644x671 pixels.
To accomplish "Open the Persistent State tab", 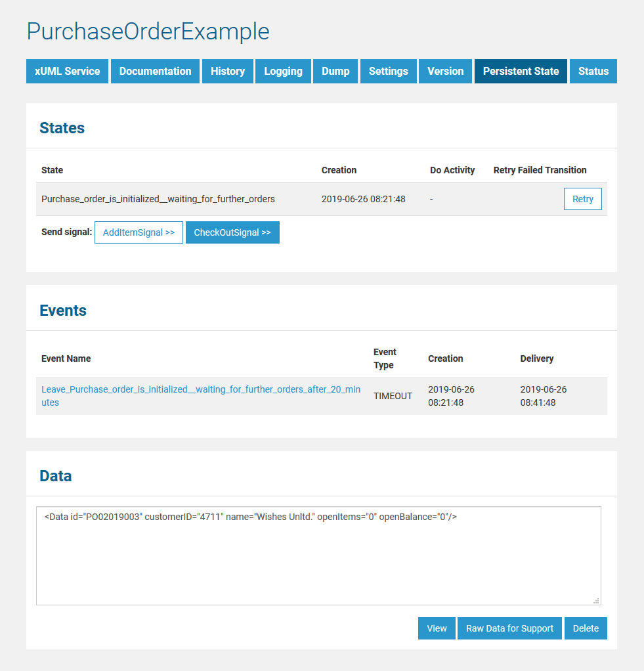I will (x=520, y=71).
